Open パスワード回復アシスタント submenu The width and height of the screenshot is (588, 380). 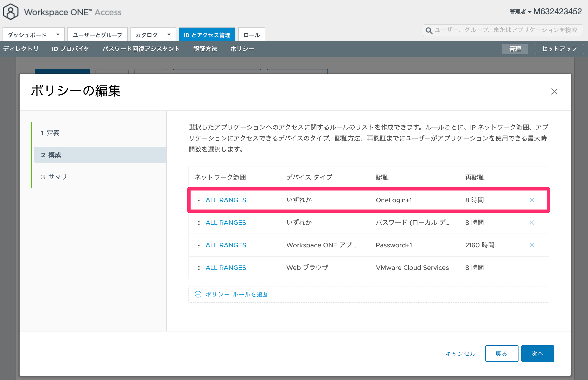[141, 49]
